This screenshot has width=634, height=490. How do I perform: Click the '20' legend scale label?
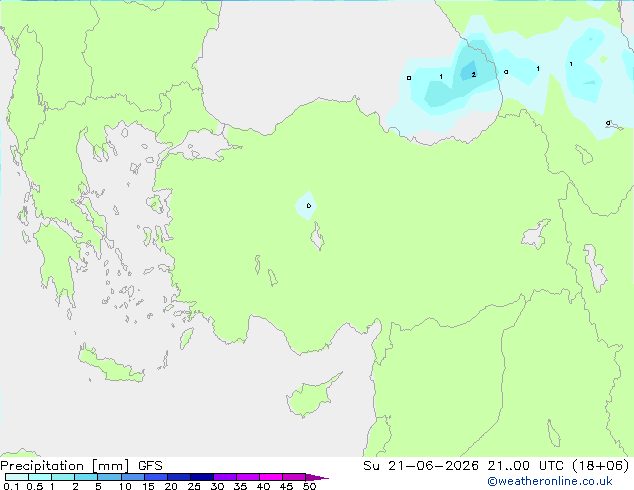pos(171,486)
